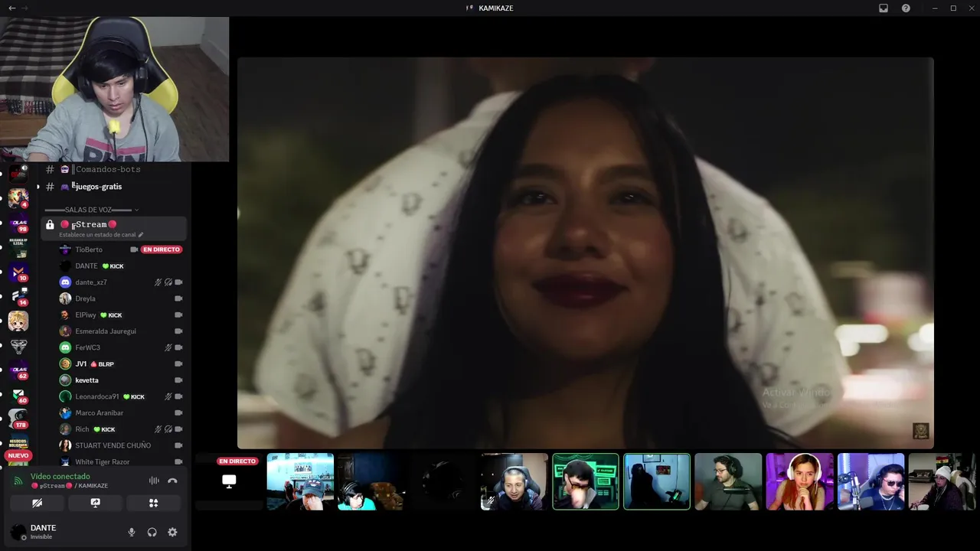This screenshot has width=980, height=551.
Task: Open server icon with badge 10
Action: pyautogui.click(x=18, y=272)
